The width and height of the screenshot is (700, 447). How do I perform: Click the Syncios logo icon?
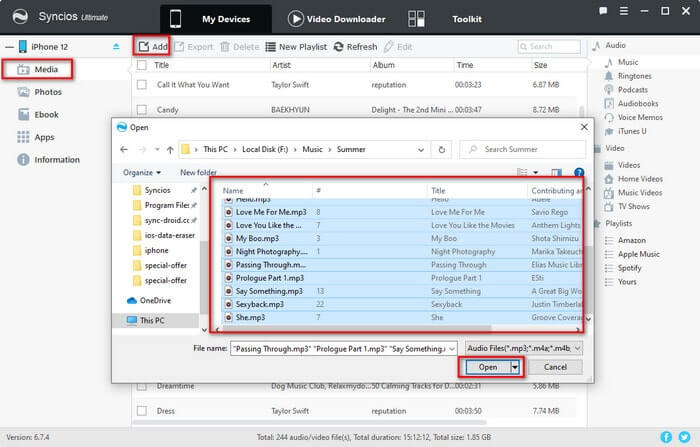pos(20,17)
